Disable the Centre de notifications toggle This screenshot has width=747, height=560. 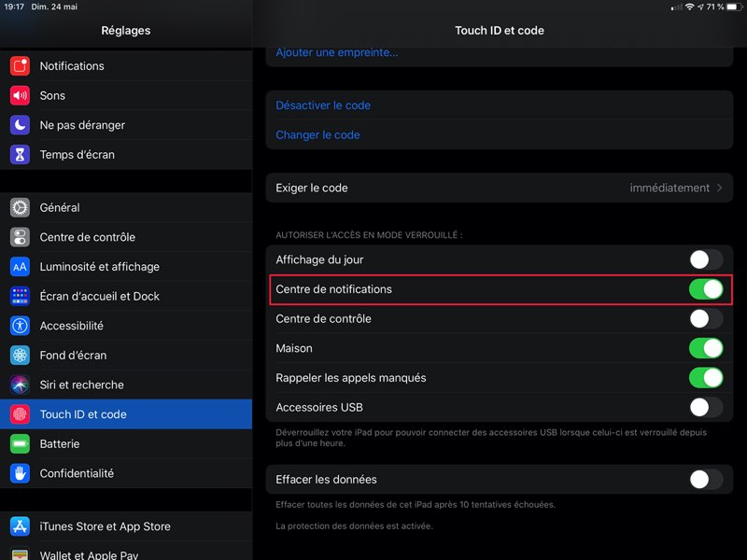706,289
